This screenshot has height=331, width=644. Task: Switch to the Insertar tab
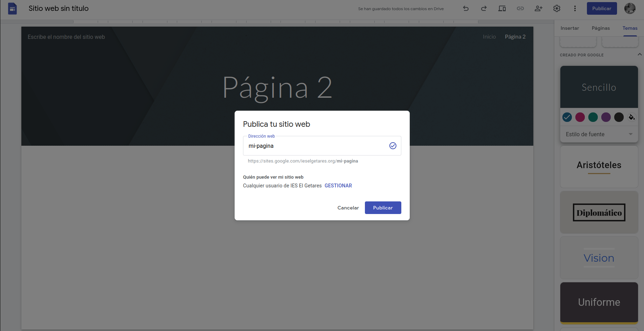(569, 28)
